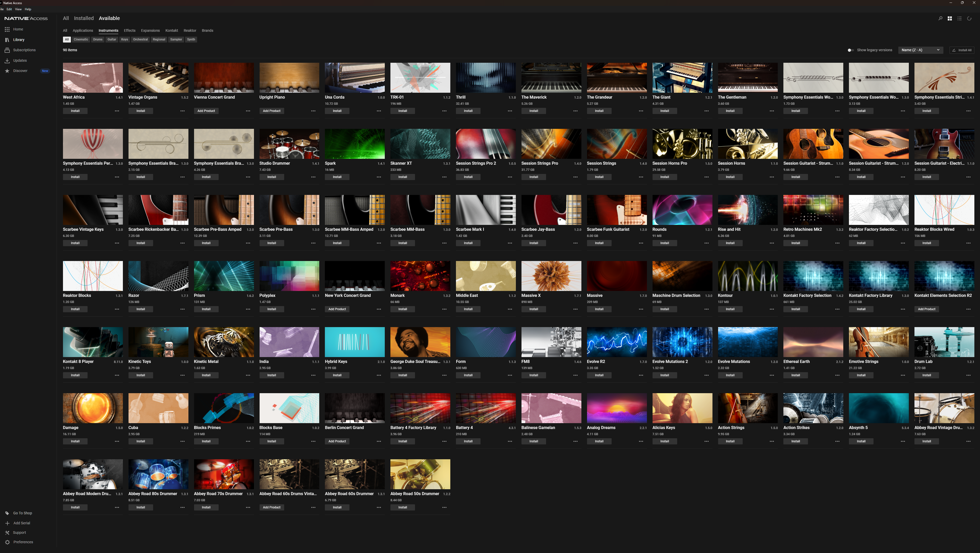980x553 pixels.
Task: Select the Drums filter chip
Action: point(98,39)
